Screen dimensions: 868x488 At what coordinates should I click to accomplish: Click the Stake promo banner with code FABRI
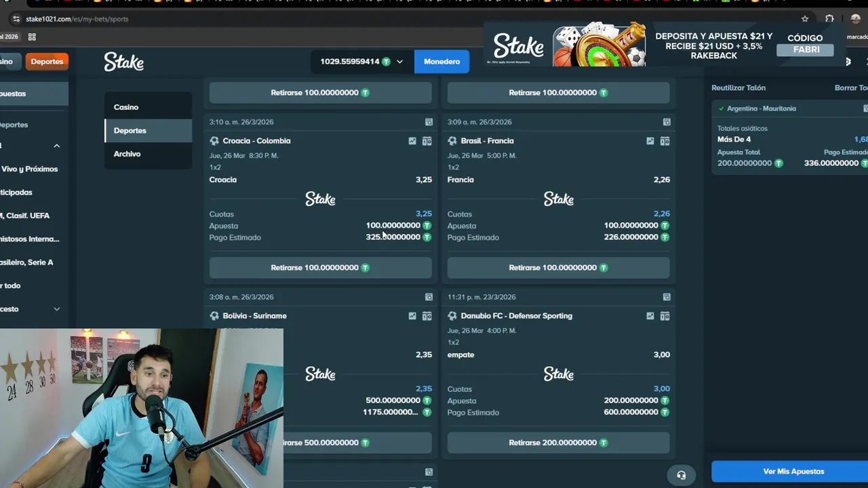click(x=665, y=45)
